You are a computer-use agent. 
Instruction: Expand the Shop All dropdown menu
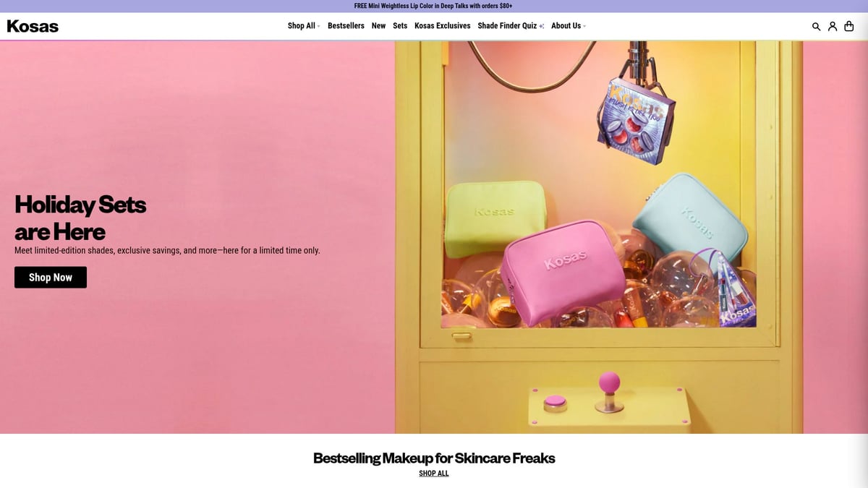(303, 26)
